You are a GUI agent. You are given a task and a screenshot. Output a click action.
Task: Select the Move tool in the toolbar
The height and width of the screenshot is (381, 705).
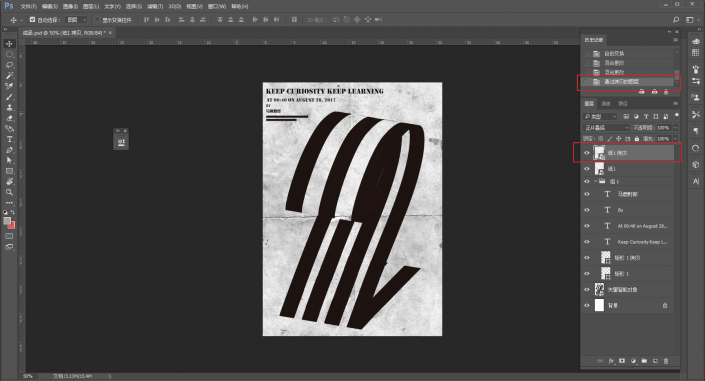coord(9,44)
